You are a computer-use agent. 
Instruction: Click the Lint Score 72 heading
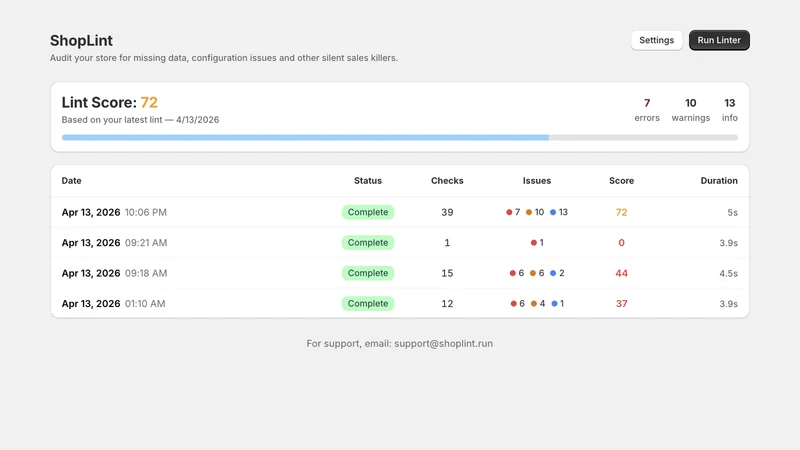[110, 103]
